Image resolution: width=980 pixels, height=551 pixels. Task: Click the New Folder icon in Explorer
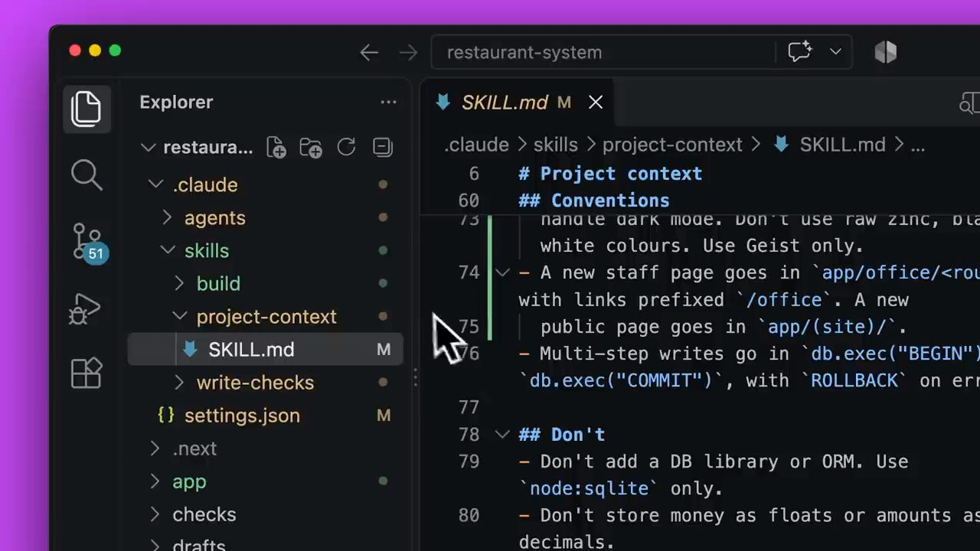311,147
